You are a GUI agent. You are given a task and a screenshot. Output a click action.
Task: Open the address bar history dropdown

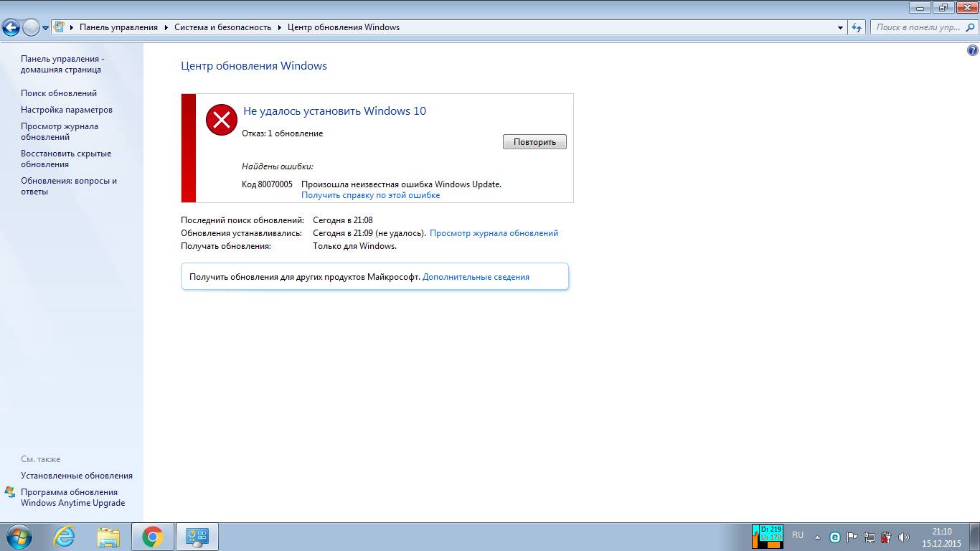click(841, 27)
